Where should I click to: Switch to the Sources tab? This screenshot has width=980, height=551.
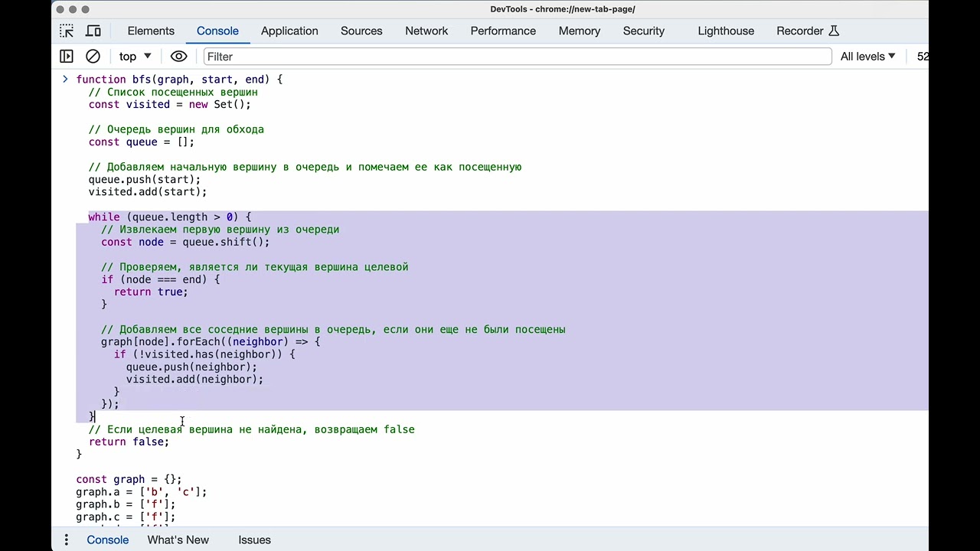coord(361,31)
